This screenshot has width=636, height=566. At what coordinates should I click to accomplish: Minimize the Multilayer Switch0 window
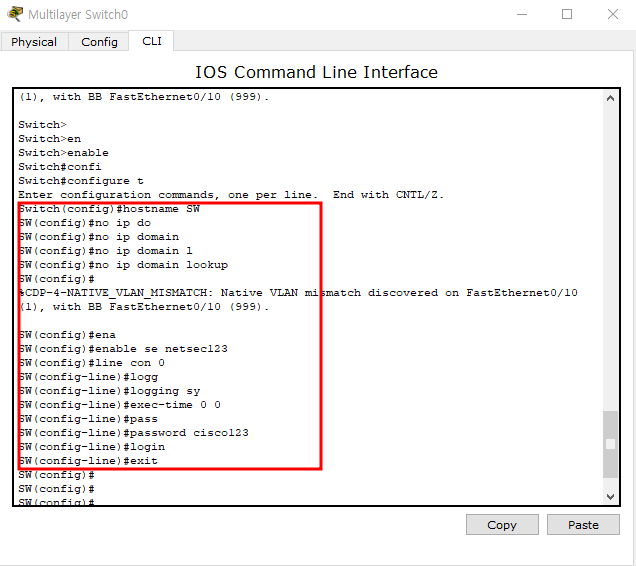pyautogui.click(x=522, y=14)
